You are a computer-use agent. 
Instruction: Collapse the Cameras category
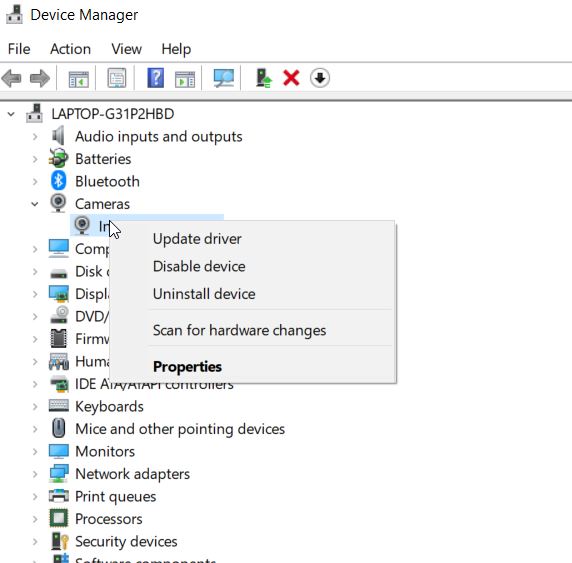(x=35, y=204)
